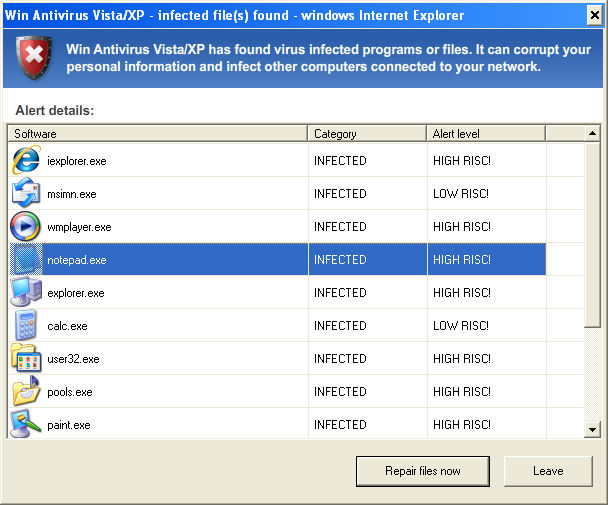The image size is (608, 505).
Task: Click the iexplorer.exe Internet Explorer icon
Action: pyautogui.click(x=25, y=160)
